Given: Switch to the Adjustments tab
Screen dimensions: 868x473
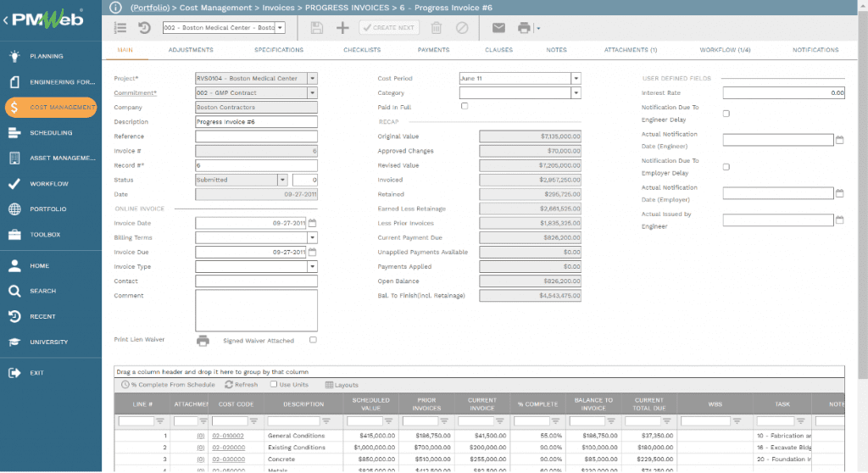Looking at the screenshot, I should click(x=191, y=50).
